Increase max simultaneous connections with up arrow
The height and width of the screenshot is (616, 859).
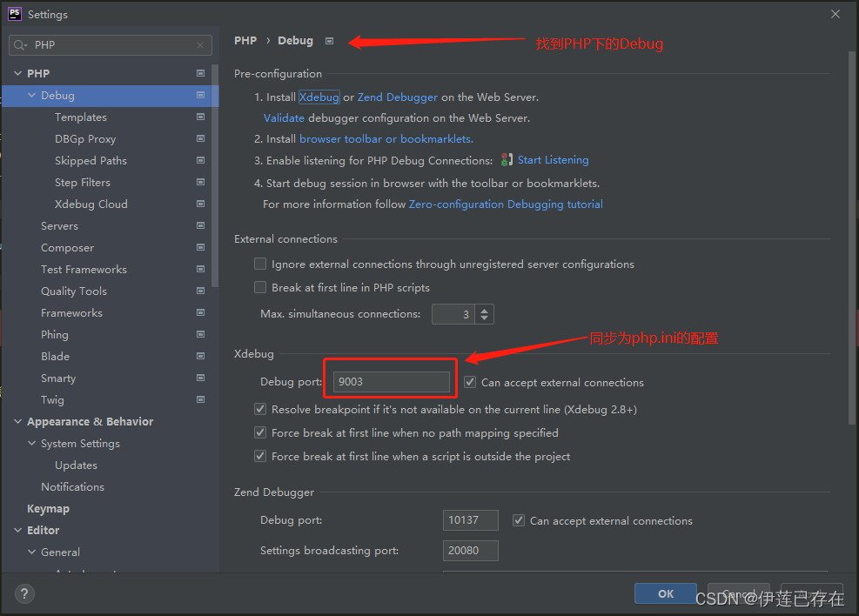(484, 310)
